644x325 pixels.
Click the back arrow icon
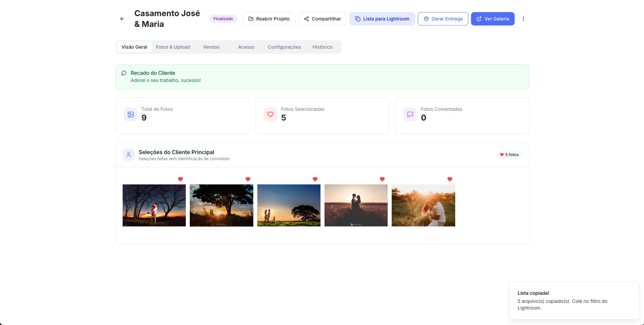(122, 19)
